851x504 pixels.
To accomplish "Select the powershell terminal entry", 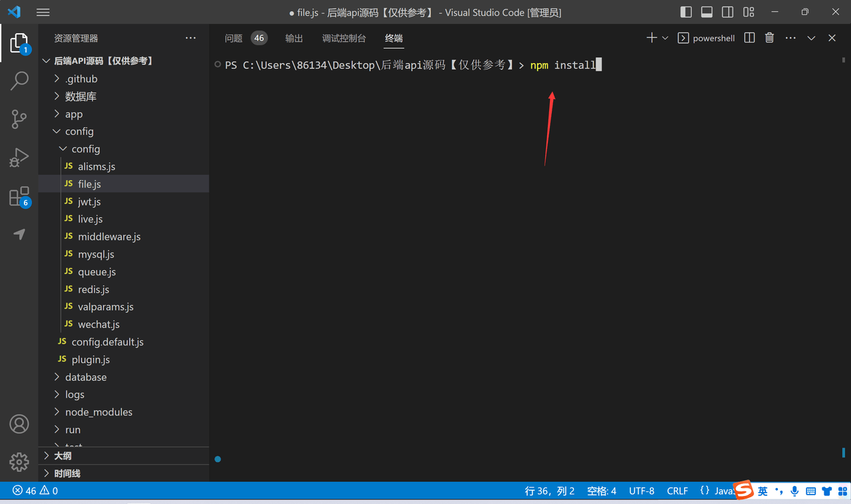I will click(706, 38).
